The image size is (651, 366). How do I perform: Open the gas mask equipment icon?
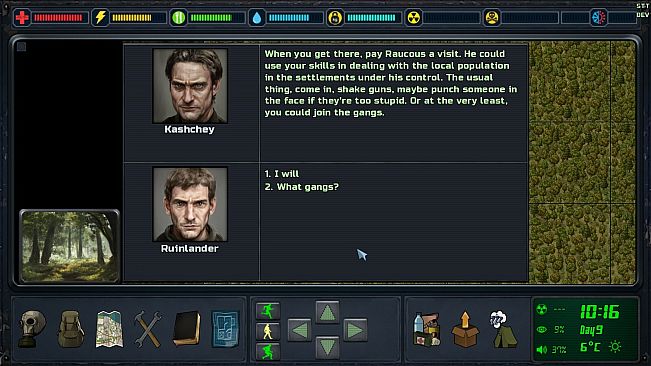point(32,329)
